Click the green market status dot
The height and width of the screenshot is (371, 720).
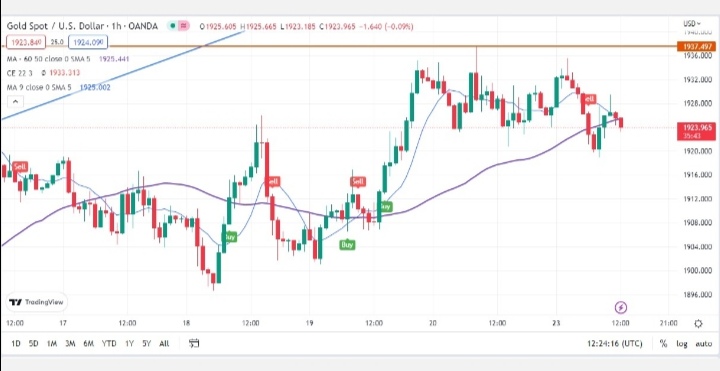coord(173,26)
